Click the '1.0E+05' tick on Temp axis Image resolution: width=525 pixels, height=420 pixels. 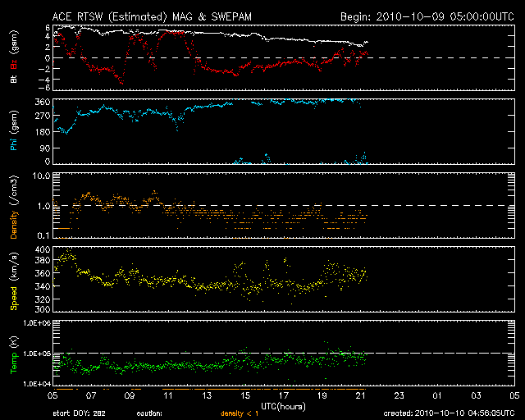tap(37, 354)
